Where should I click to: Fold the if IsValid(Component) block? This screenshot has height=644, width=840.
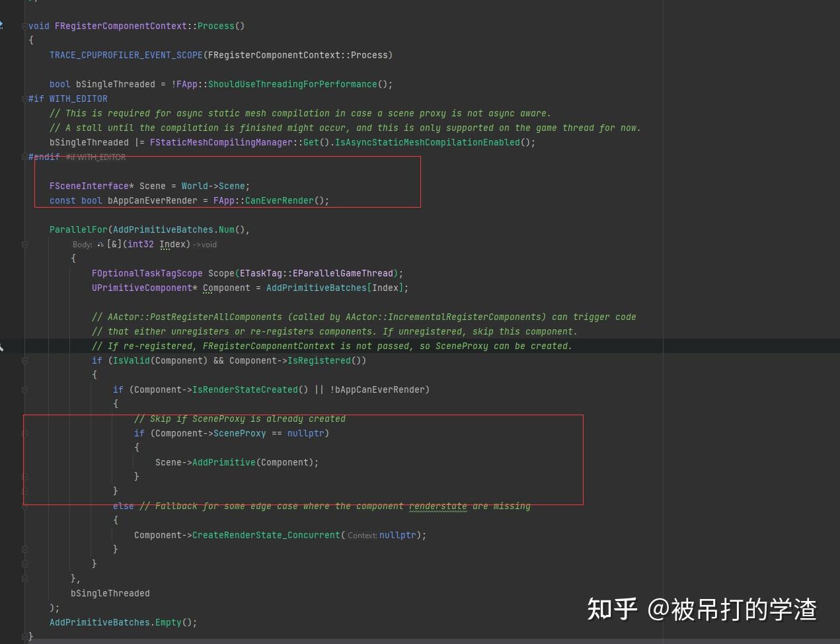coord(24,360)
